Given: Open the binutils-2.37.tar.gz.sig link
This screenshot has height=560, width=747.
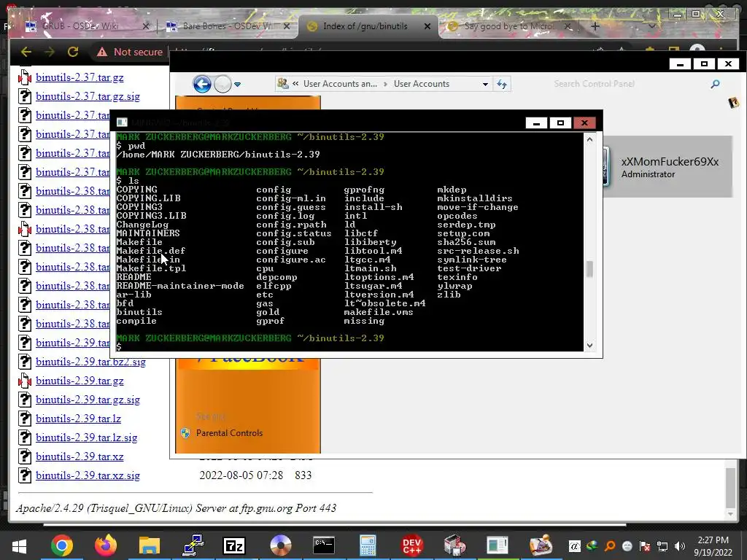Looking at the screenshot, I should (x=88, y=96).
